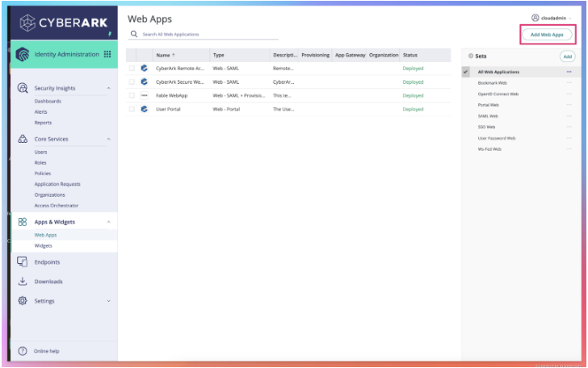Viewport: 588px width, 368px height.
Task: Open the Identity Administration app grid icon
Action: 107,54
